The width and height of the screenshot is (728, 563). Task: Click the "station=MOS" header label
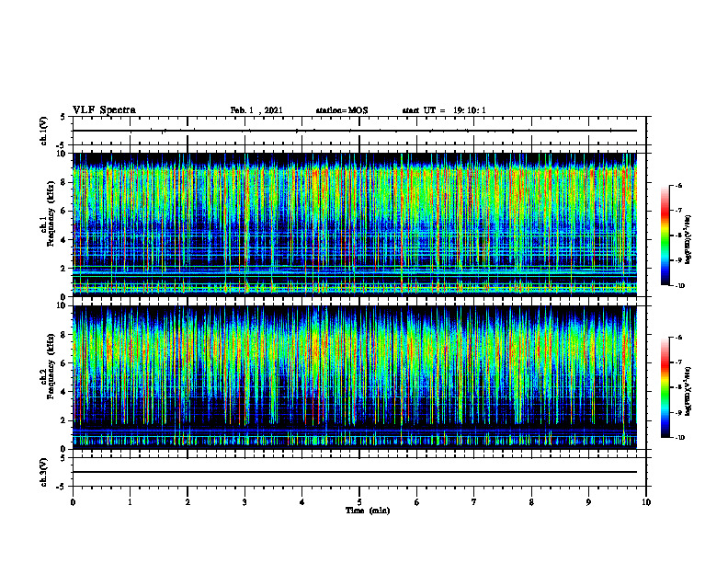(x=342, y=110)
